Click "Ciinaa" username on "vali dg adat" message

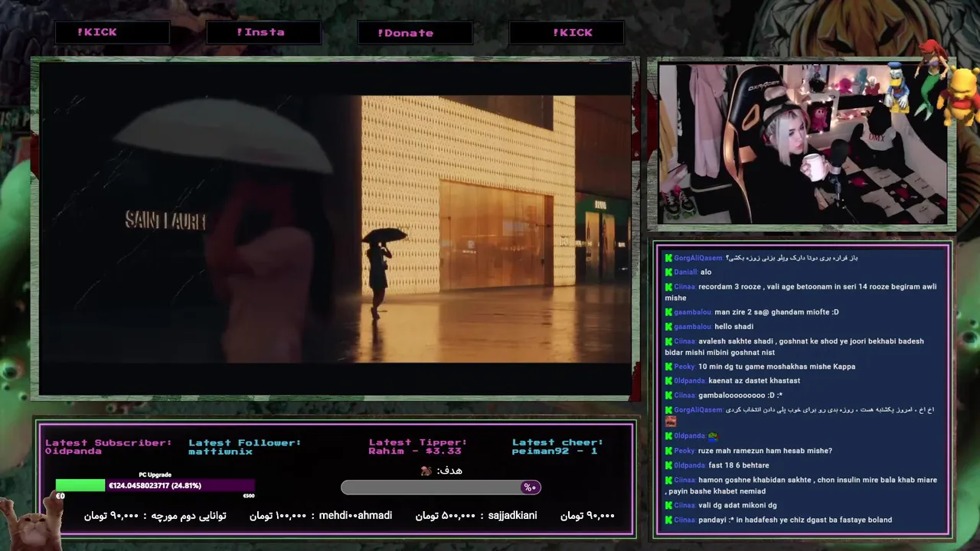point(685,505)
